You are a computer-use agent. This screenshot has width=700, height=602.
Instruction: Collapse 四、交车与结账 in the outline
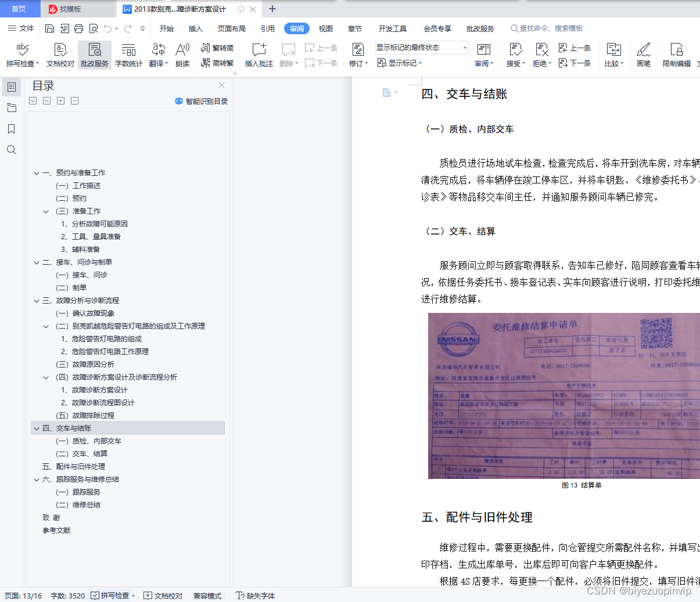tap(37, 427)
